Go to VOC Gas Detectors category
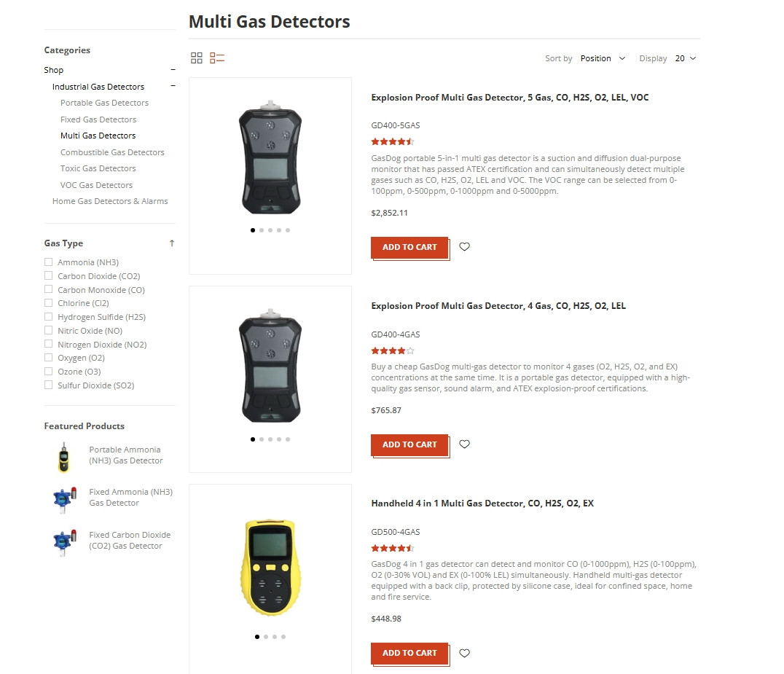Screen dimensions: 784x674 (96, 185)
